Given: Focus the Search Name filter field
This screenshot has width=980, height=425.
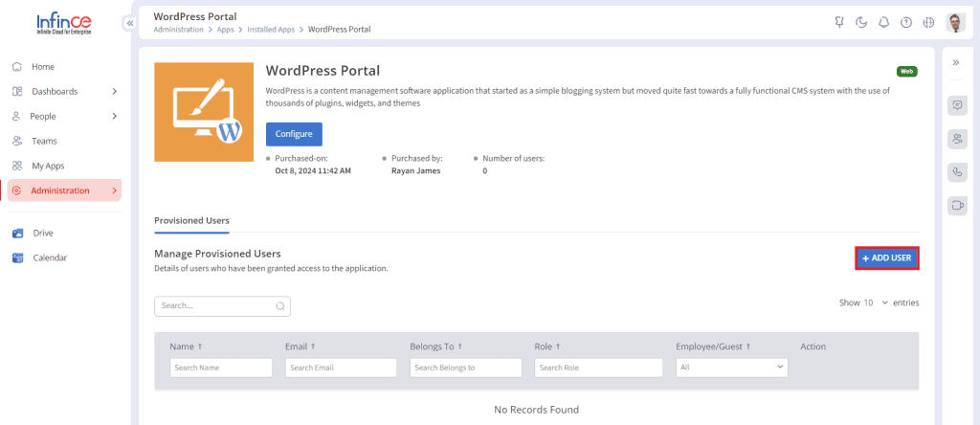Looking at the screenshot, I should point(221,368).
